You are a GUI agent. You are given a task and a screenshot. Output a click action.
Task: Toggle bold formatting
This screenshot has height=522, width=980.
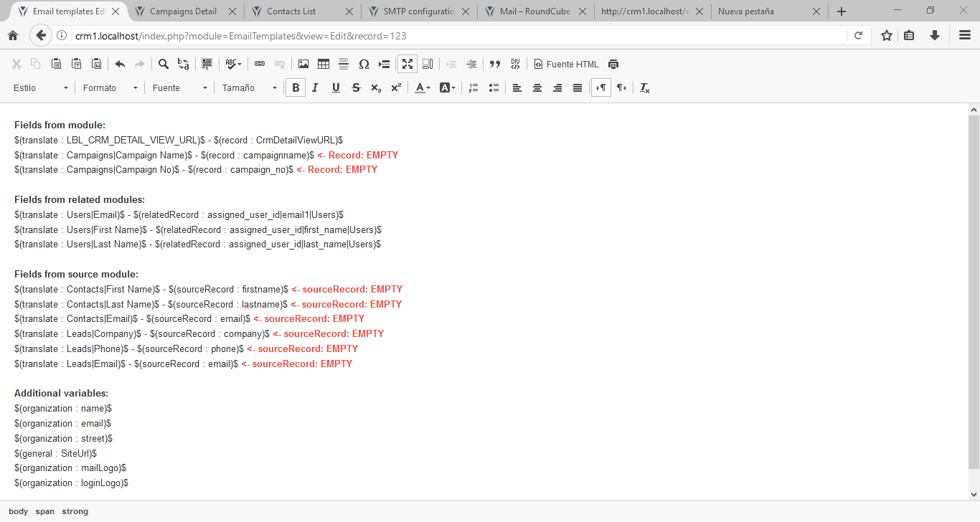[x=295, y=87]
